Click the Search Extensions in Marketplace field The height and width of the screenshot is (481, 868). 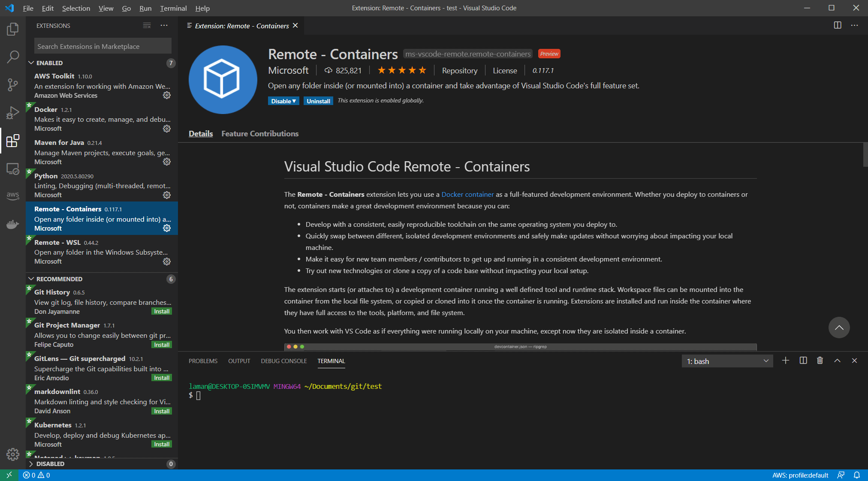102,46
